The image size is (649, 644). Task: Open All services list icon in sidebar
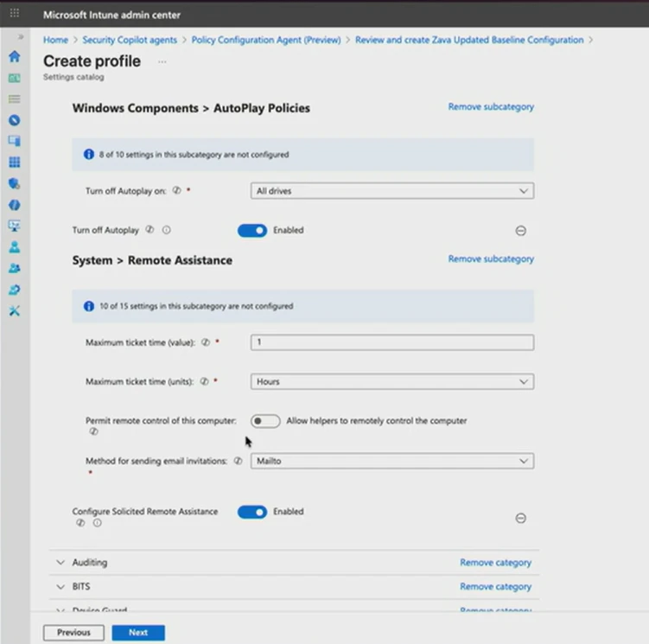(15, 99)
